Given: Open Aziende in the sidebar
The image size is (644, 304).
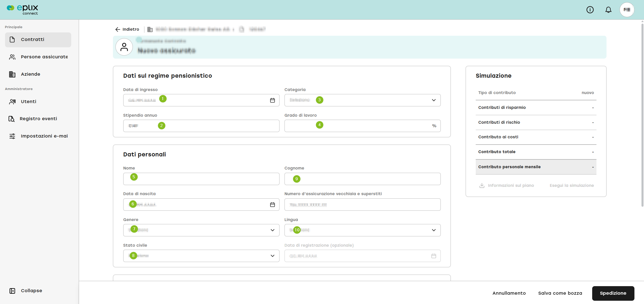Looking at the screenshot, I should 38,74.
